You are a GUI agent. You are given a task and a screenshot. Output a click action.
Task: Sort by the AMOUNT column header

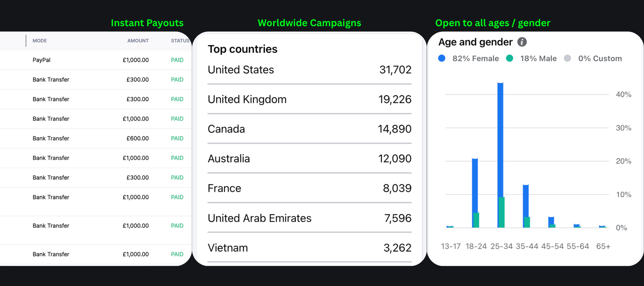tap(138, 41)
